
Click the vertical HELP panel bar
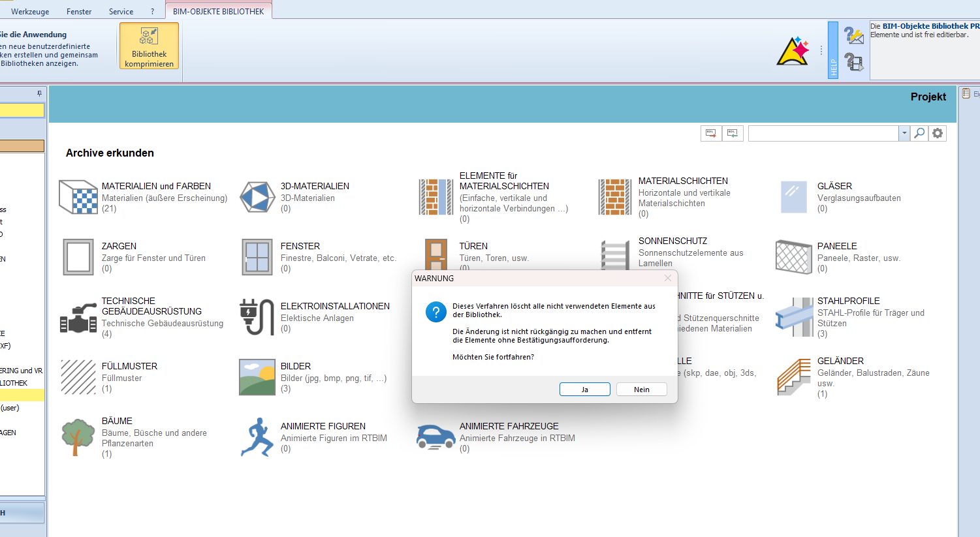(832, 50)
